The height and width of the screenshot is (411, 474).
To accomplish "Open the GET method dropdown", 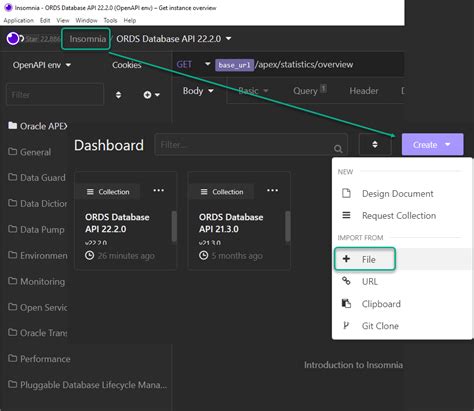I will (193, 64).
